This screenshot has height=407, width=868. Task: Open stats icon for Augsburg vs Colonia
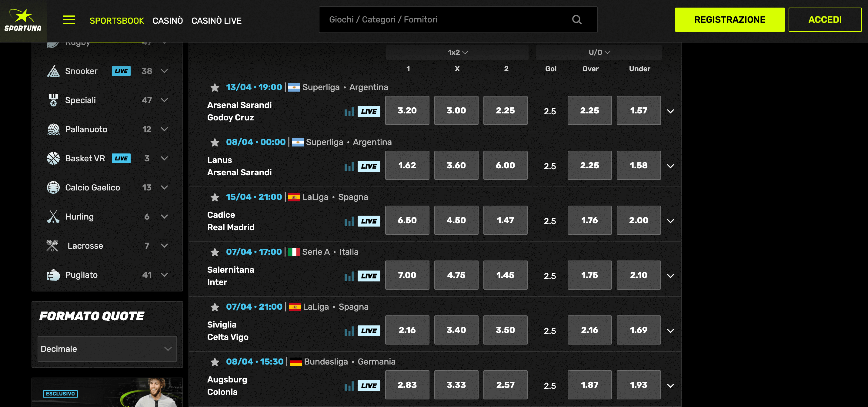pyautogui.click(x=349, y=386)
